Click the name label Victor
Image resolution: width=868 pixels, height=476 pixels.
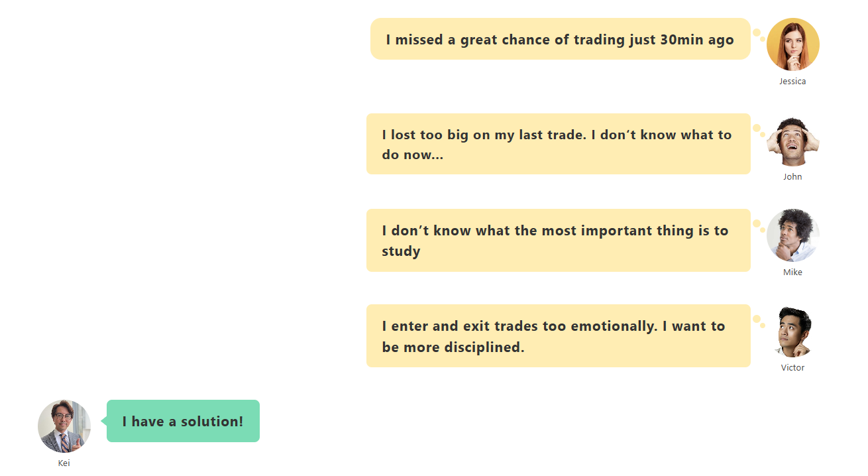pos(792,367)
